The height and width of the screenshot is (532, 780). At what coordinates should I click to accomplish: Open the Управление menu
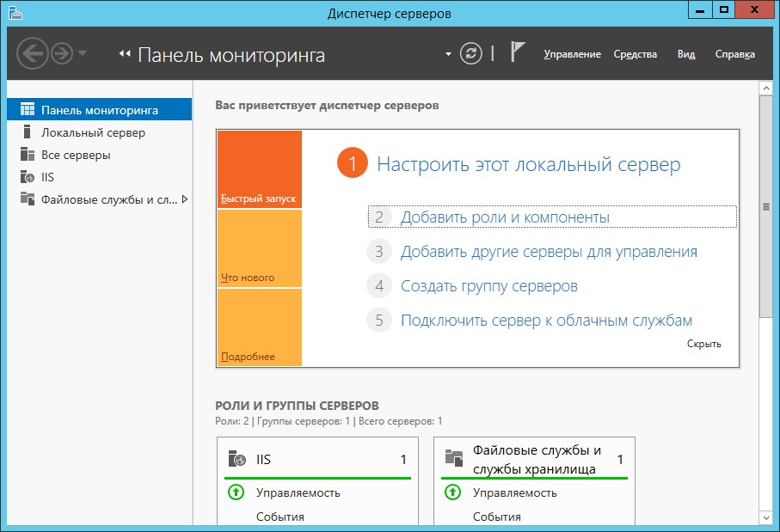(572, 54)
